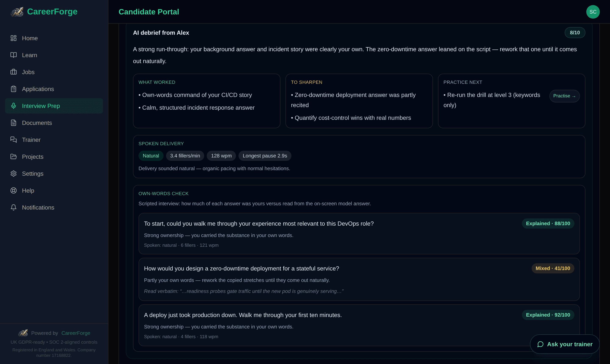
Task: Open the SC user avatar
Action: coord(593,12)
